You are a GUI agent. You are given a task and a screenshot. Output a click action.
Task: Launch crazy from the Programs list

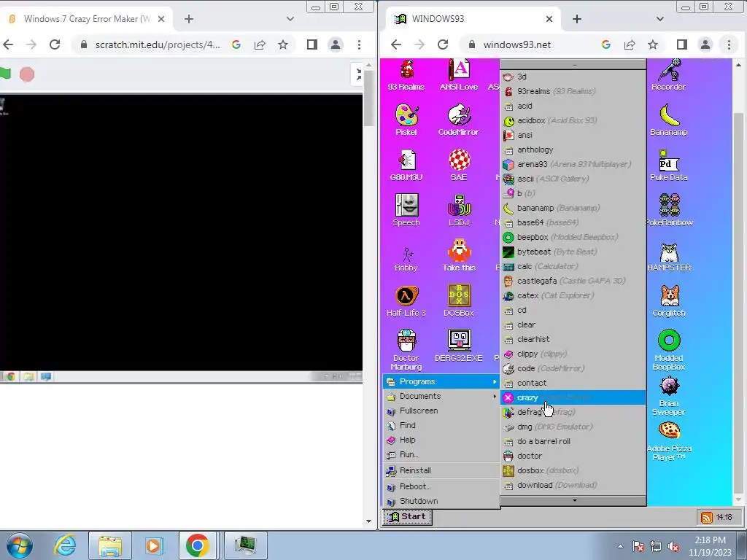(x=573, y=397)
